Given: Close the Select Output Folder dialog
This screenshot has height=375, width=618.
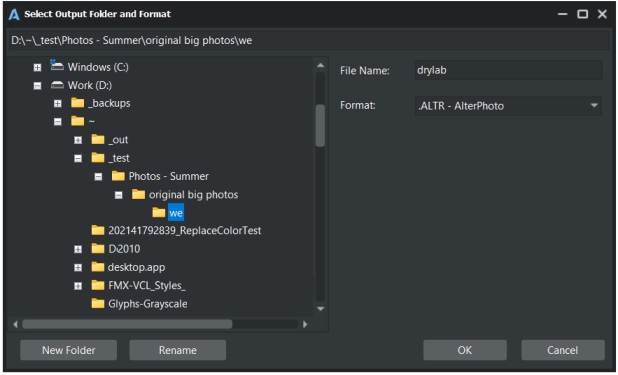Looking at the screenshot, I should (602, 14).
